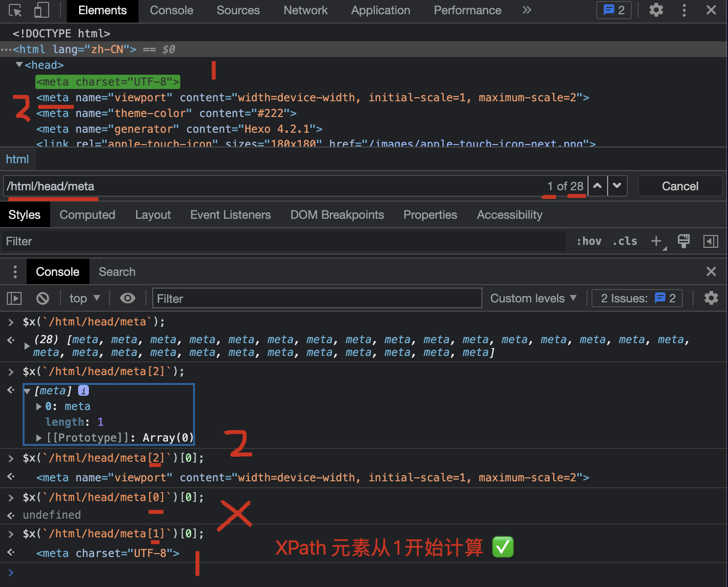Activate the inspect element picker icon
The image size is (728, 587).
point(15,10)
